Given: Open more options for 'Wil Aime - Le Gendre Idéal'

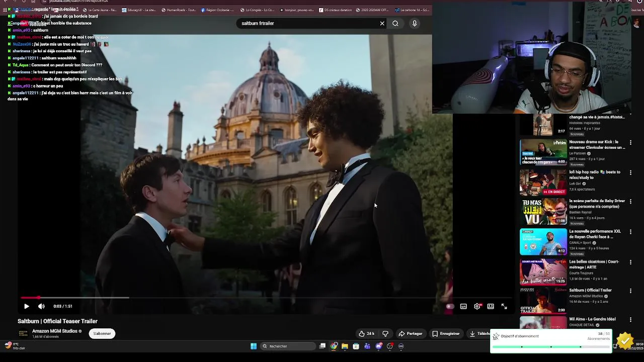Looking at the screenshot, I should point(630,320).
